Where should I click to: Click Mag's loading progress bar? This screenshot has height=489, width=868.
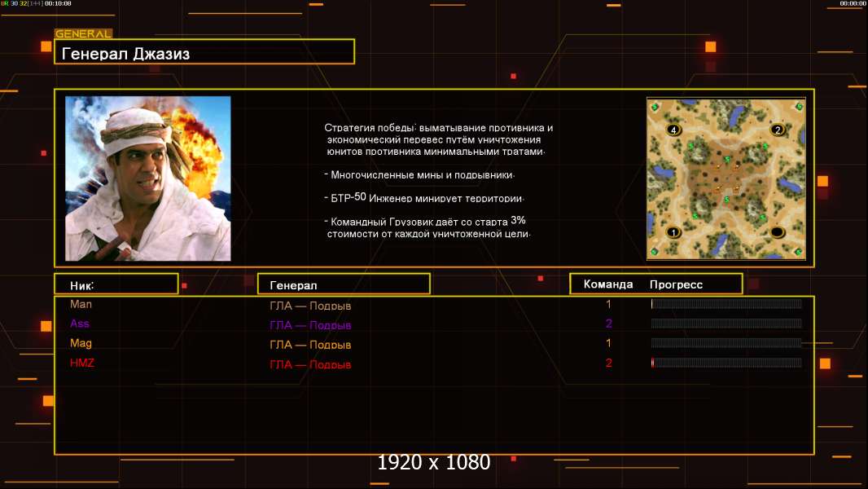pyautogui.click(x=726, y=343)
